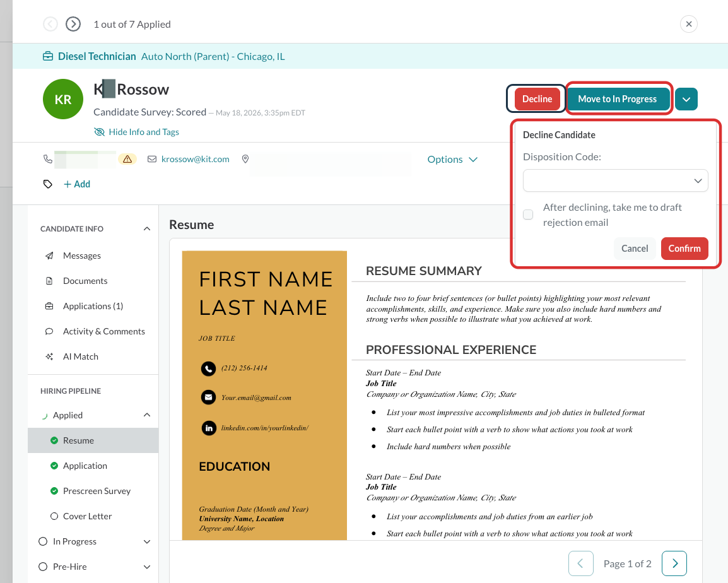Click the envelope icon beside email
Image resolution: width=728 pixels, height=583 pixels.
pyautogui.click(x=152, y=159)
